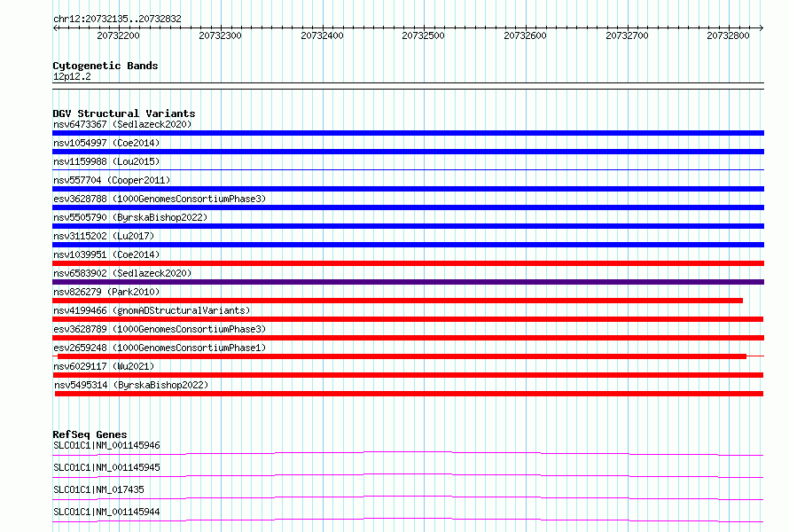Image resolution: width=789 pixels, height=532 pixels.
Task: Select the blue bar below nsv5505790
Action: click(408, 226)
